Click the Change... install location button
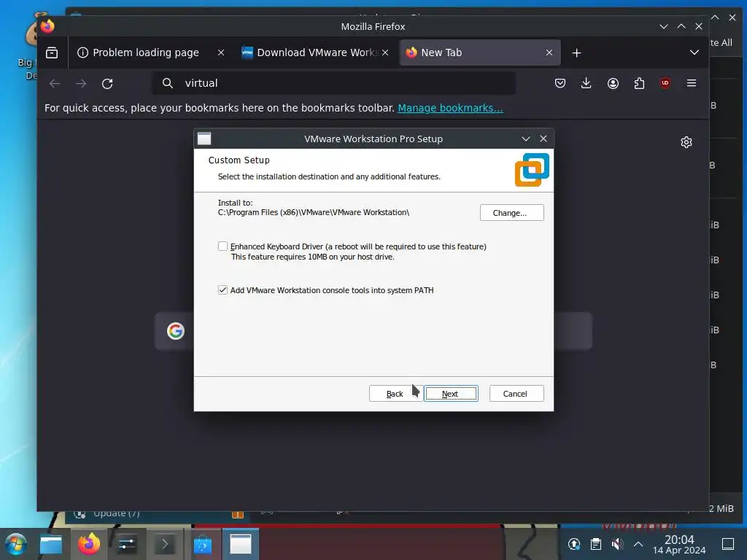This screenshot has width=747, height=560. point(511,213)
